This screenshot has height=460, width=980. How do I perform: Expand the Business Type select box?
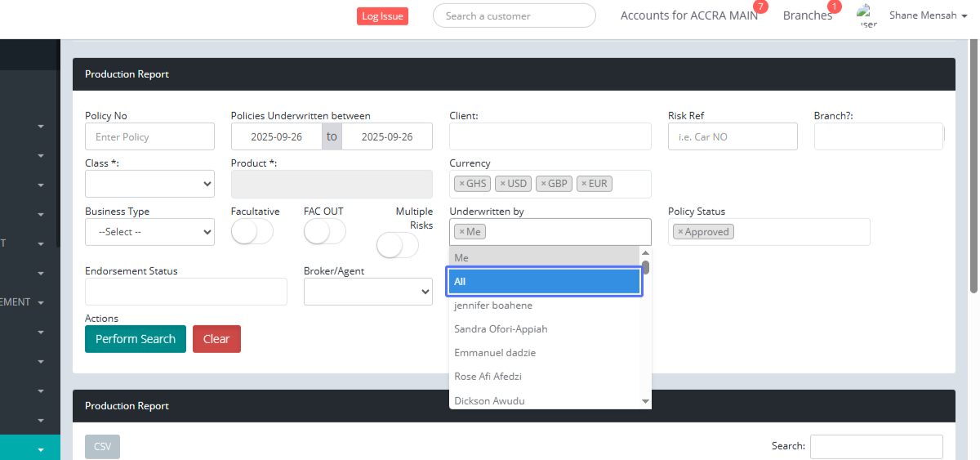click(149, 232)
